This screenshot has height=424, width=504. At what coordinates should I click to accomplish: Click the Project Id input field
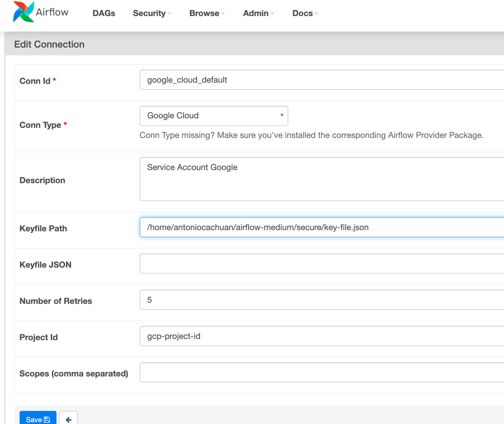pos(322,336)
